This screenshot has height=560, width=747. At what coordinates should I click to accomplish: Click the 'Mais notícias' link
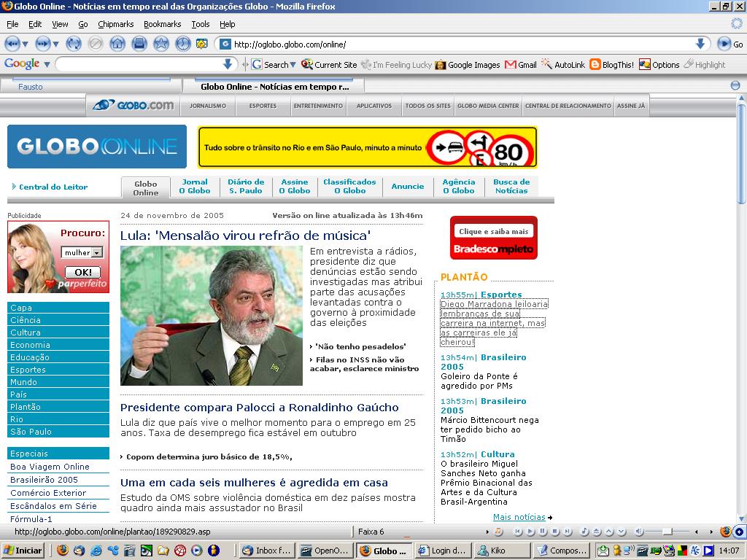pyautogui.click(x=519, y=517)
